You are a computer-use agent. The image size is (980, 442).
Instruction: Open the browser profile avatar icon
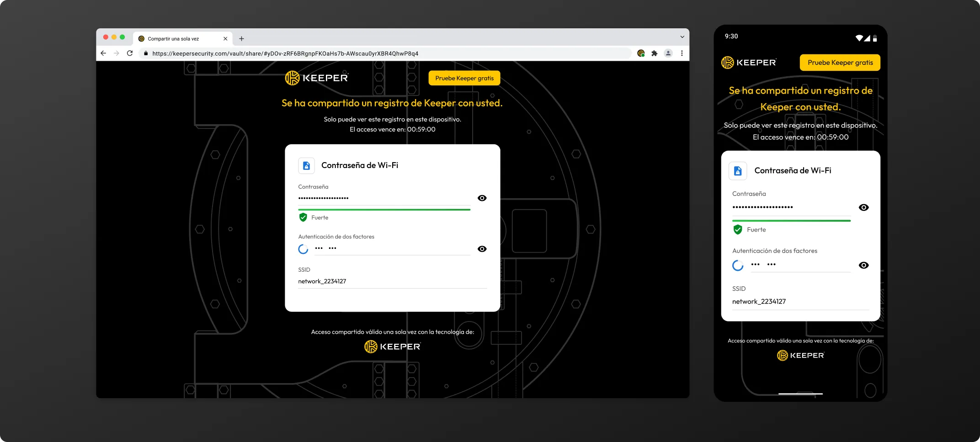[x=668, y=53]
